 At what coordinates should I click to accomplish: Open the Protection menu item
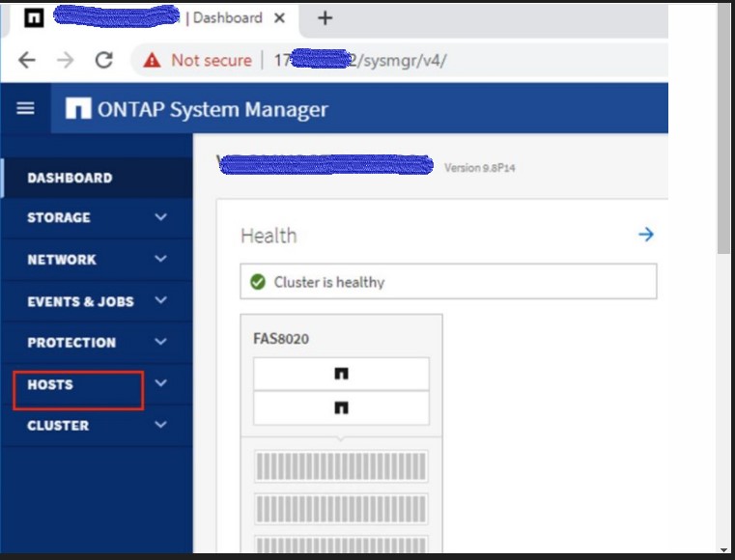pos(71,343)
